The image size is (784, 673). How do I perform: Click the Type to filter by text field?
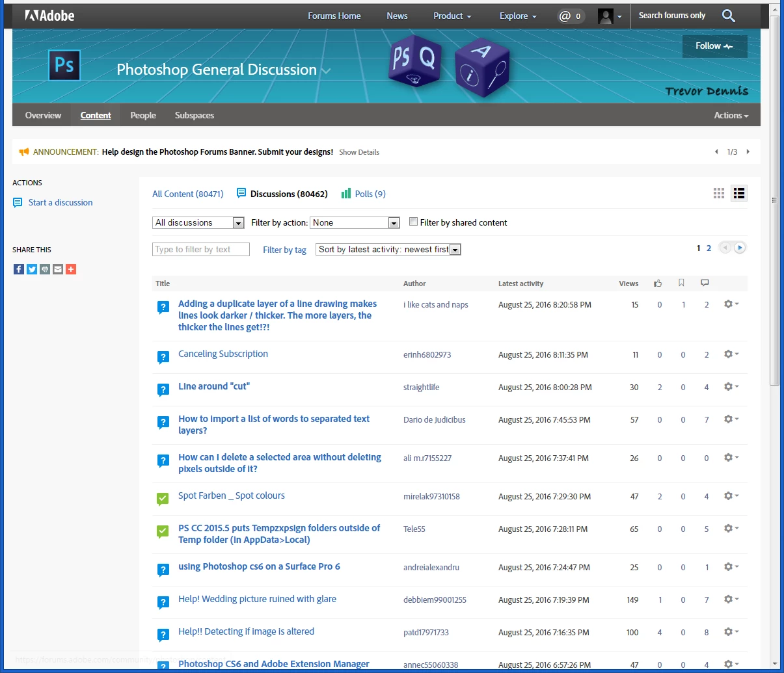201,249
